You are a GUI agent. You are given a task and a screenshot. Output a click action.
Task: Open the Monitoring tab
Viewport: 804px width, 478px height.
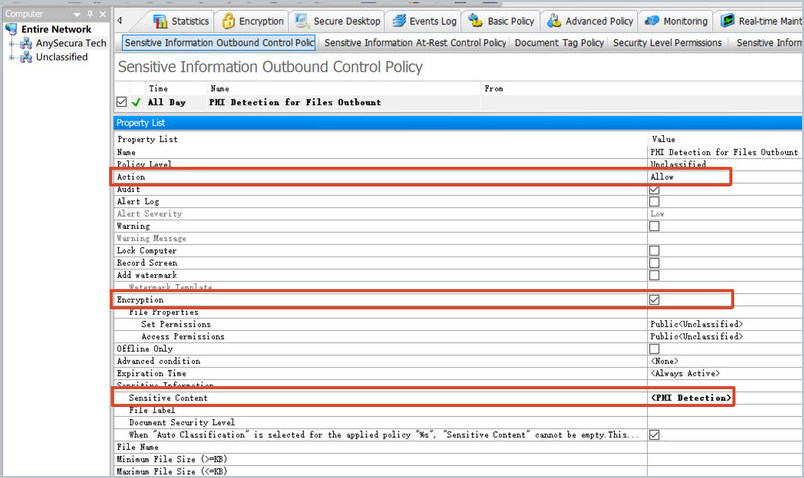(x=676, y=21)
